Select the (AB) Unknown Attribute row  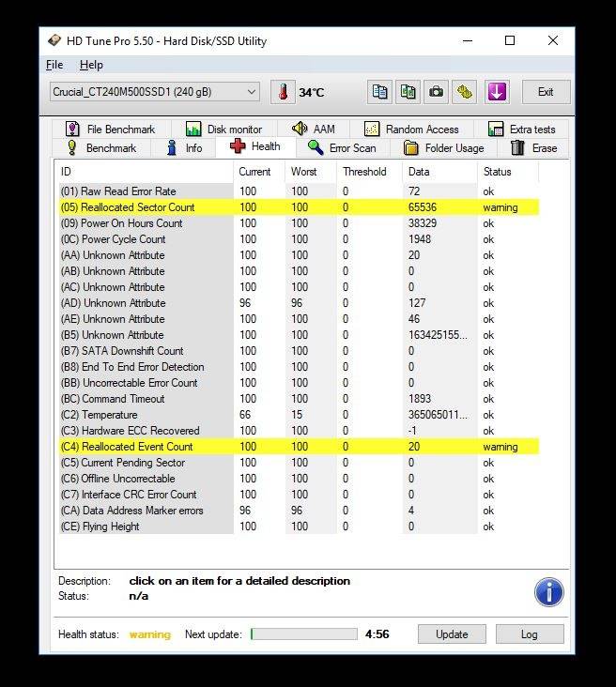299,271
